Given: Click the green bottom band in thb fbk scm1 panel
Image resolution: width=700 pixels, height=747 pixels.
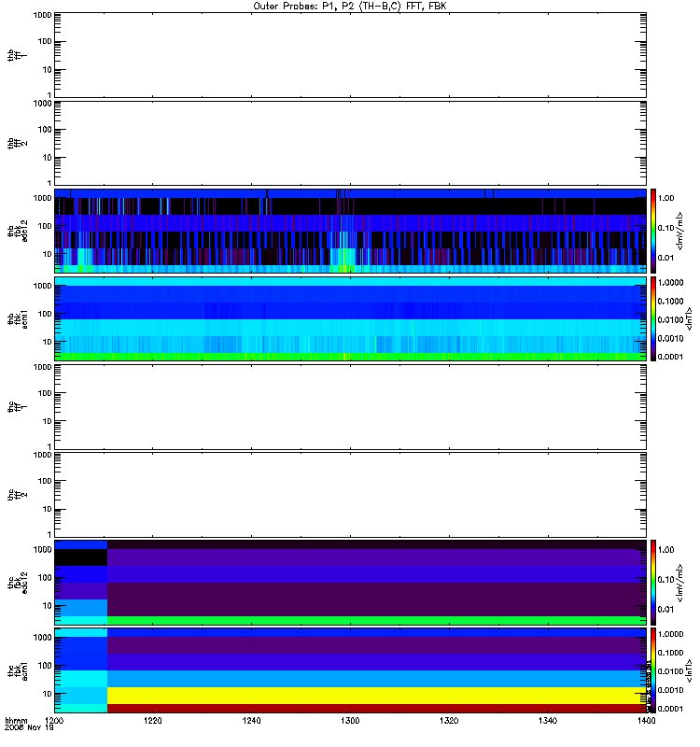Looking at the screenshot, I should (x=350, y=357).
